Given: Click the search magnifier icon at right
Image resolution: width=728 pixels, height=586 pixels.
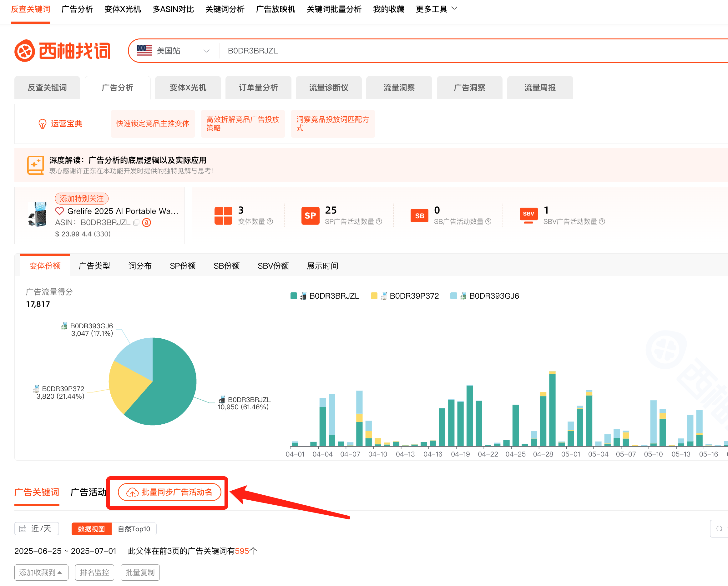Looking at the screenshot, I should coord(719,528).
